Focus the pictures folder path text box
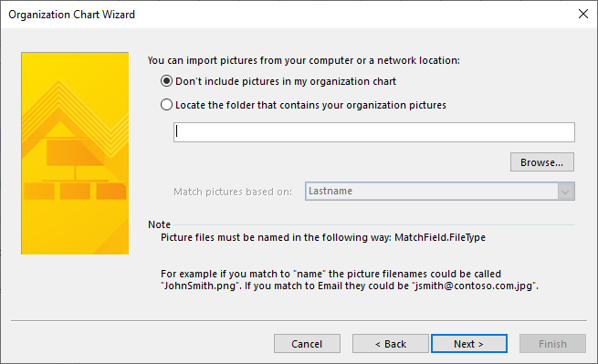This screenshot has width=598, height=364. pos(374,132)
